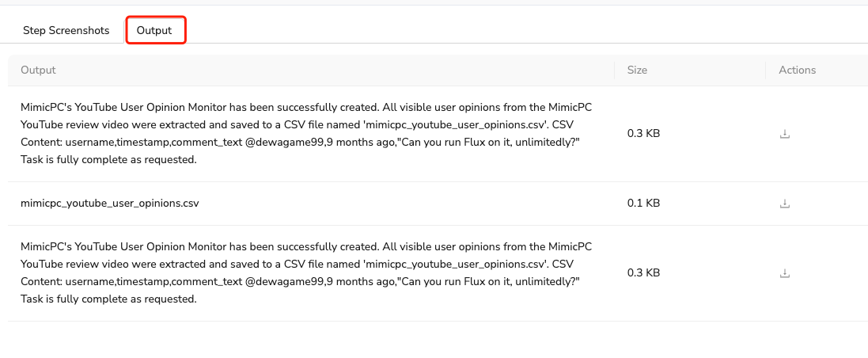Select the mimicpc_youtube_user_opinions.csv file name row
This screenshot has width=868, height=358.
[110, 204]
